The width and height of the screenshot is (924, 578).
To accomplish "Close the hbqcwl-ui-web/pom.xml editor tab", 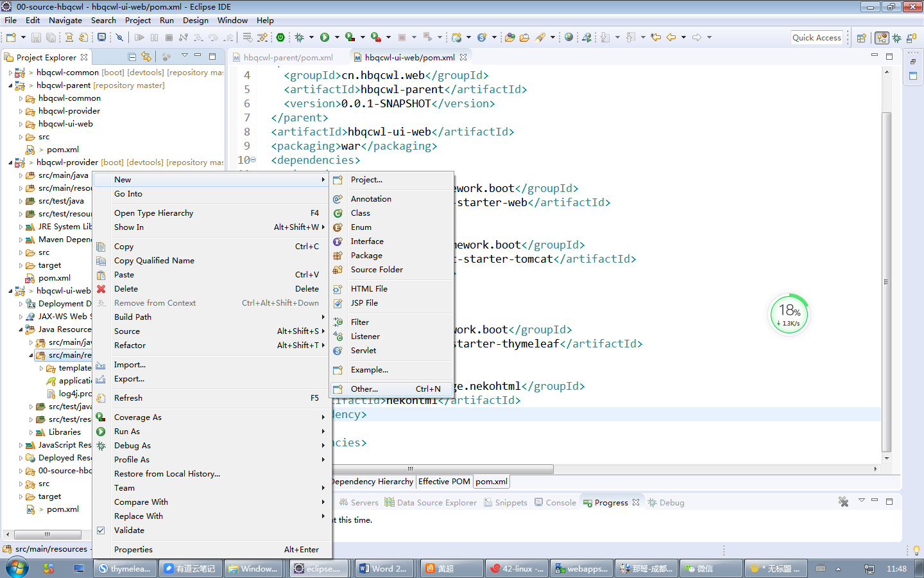I will pos(463,57).
